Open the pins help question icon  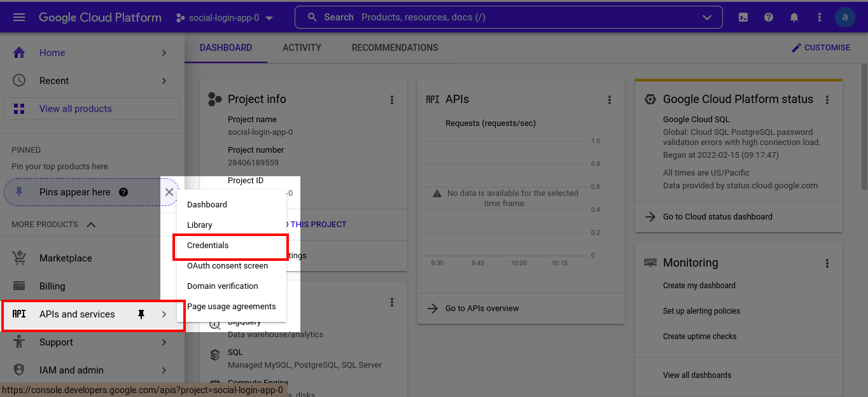coord(123,192)
